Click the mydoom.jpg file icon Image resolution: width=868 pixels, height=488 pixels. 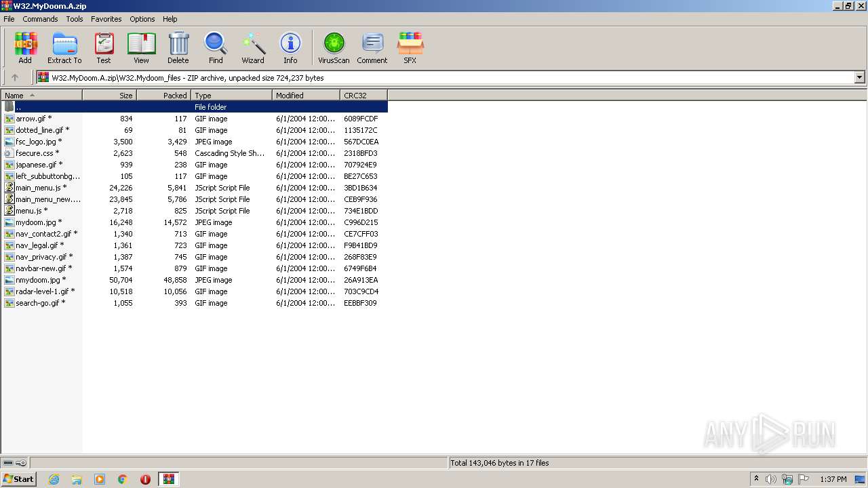tap(9, 222)
